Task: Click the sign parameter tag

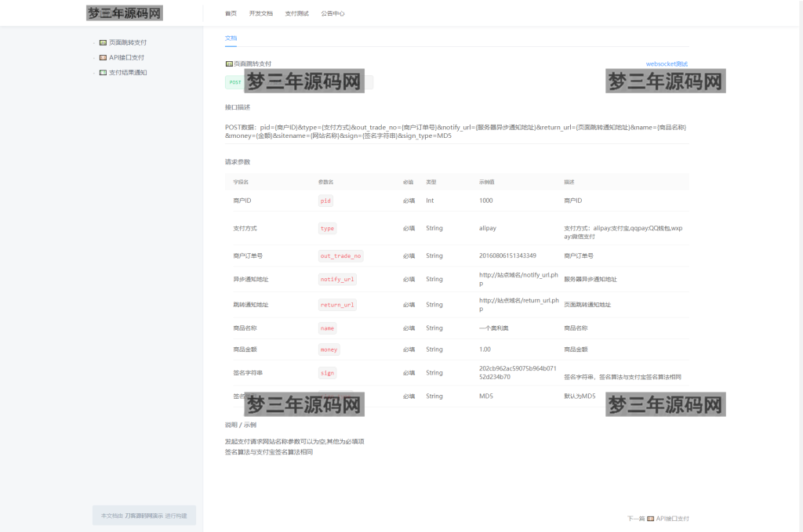Action: point(327,373)
